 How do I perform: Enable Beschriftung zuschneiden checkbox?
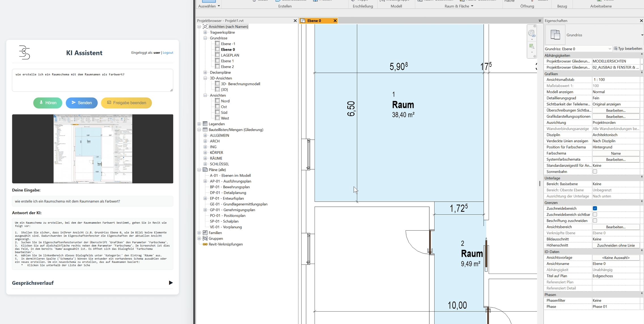tap(595, 221)
